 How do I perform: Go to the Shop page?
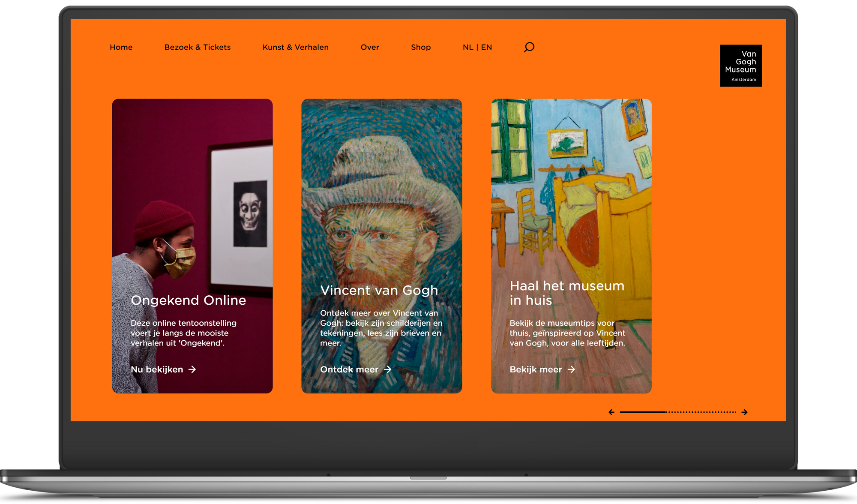[x=420, y=47]
